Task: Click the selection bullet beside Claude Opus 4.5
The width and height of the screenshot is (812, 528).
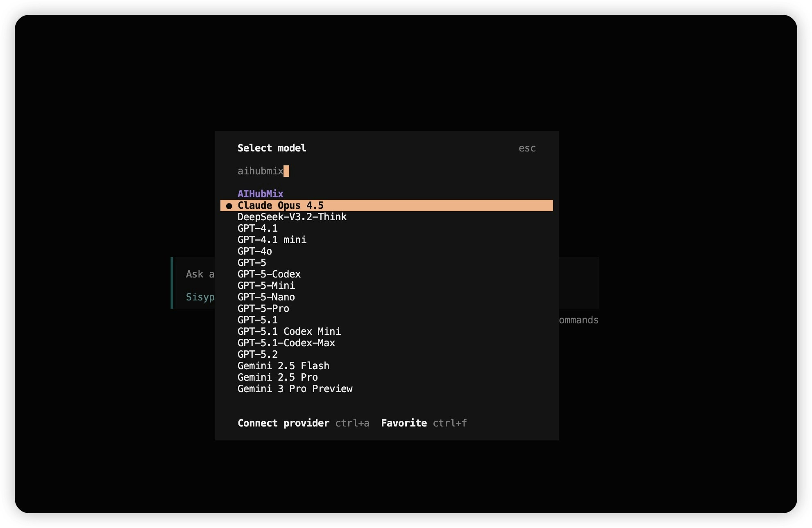Action: 229,206
